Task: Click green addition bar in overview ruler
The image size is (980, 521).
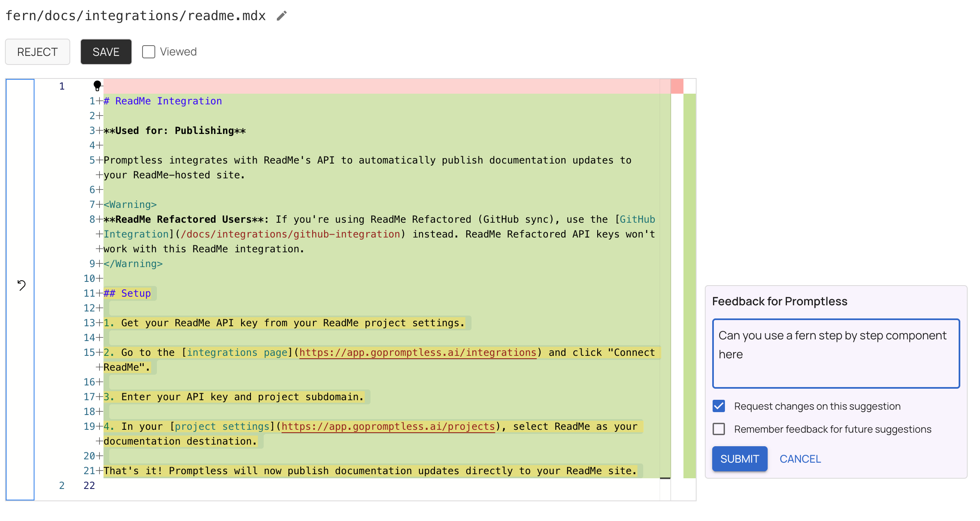Action: (x=689, y=285)
